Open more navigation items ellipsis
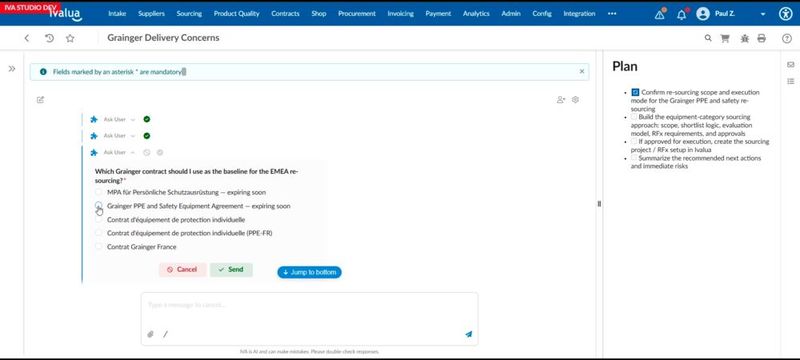Screen dimensions: 800x360 pyautogui.click(x=612, y=14)
